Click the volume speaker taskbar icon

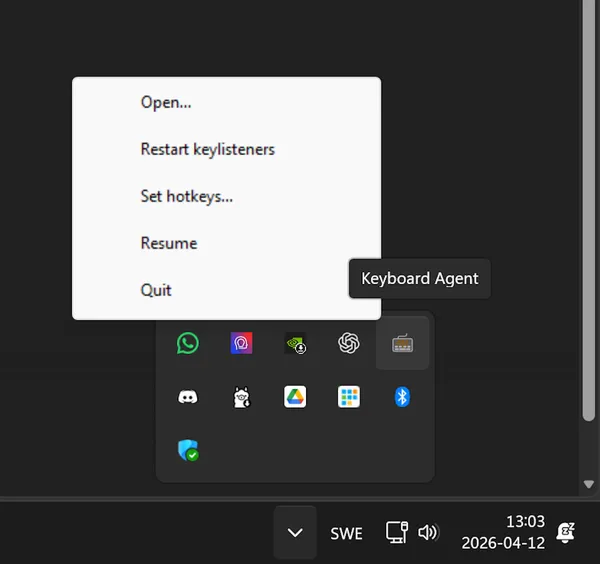pos(428,532)
